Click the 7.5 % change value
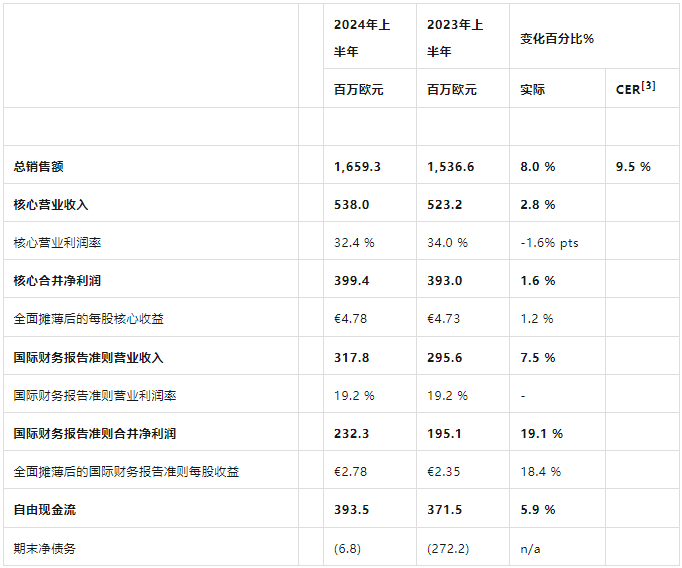The height and width of the screenshot is (568, 682). point(538,358)
